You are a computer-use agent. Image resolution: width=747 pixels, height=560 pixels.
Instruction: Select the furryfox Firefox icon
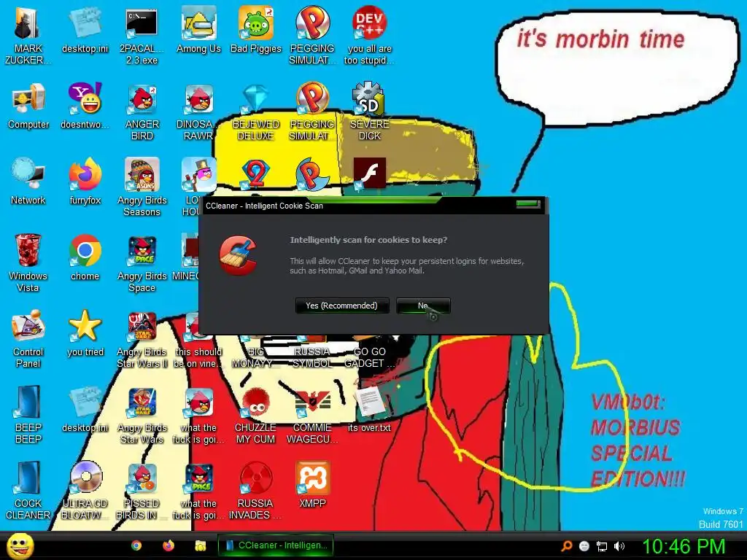pyautogui.click(x=85, y=182)
